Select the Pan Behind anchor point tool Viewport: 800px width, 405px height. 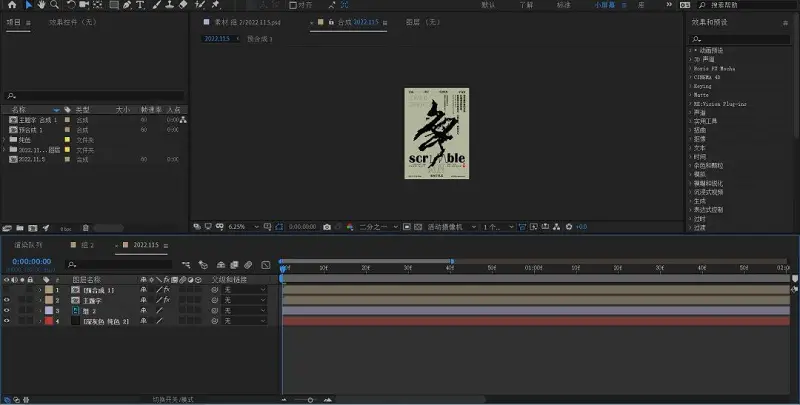click(97, 5)
